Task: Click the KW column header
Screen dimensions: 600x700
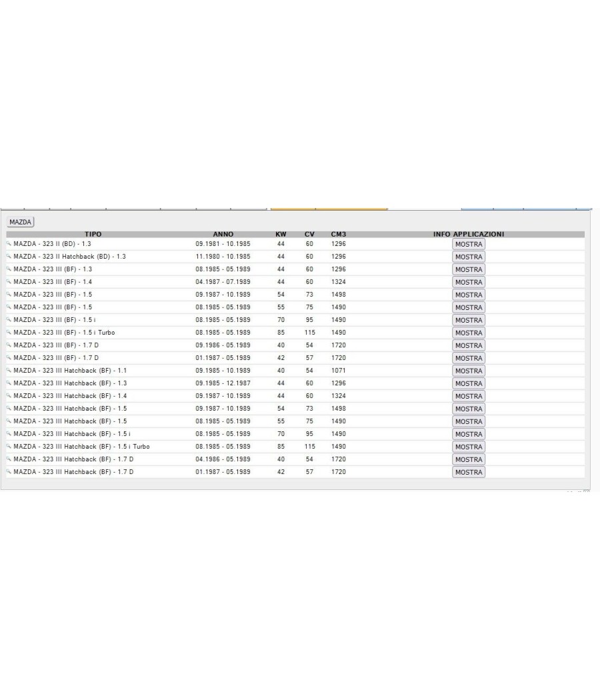Action: pyautogui.click(x=281, y=234)
